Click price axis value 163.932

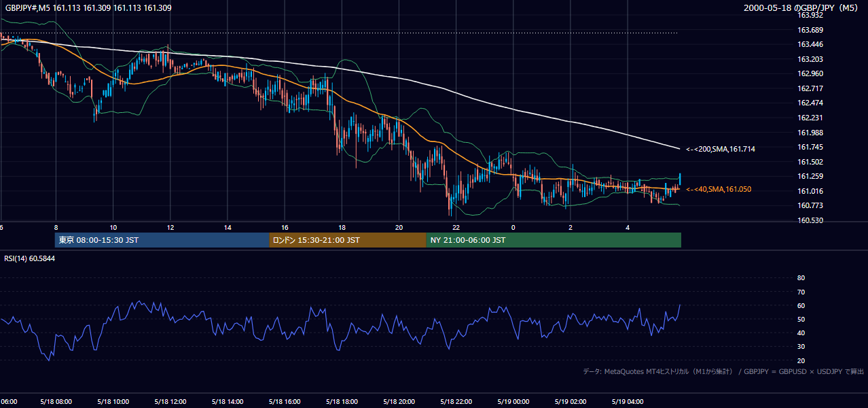[810, 15]
